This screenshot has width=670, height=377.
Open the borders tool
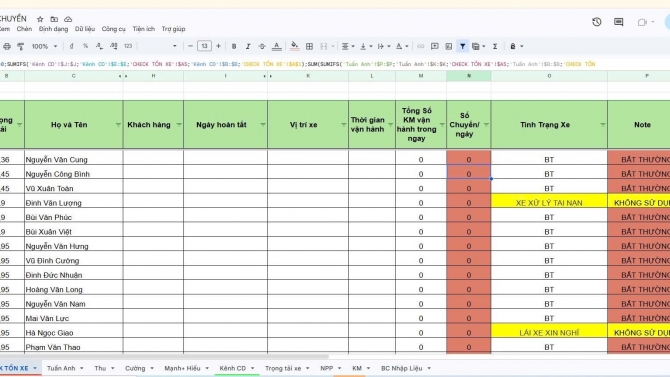pyautogui.click(x=309, y=46)
